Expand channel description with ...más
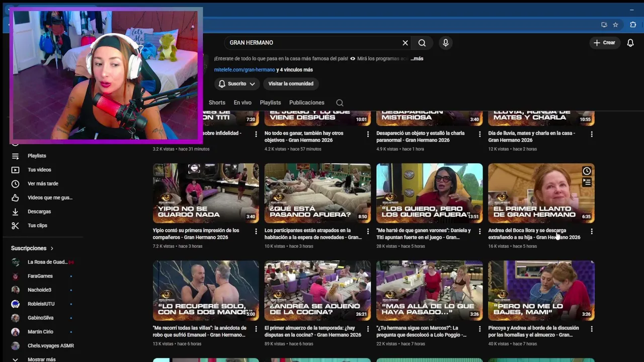644x362 pixels. click(417, 58)
